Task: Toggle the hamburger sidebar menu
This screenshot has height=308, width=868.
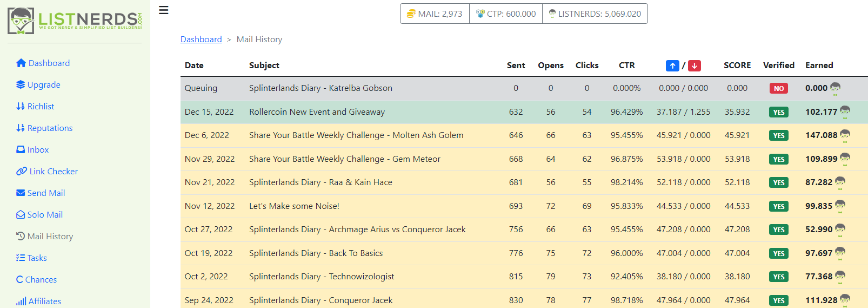Action: tap(164, 10)
